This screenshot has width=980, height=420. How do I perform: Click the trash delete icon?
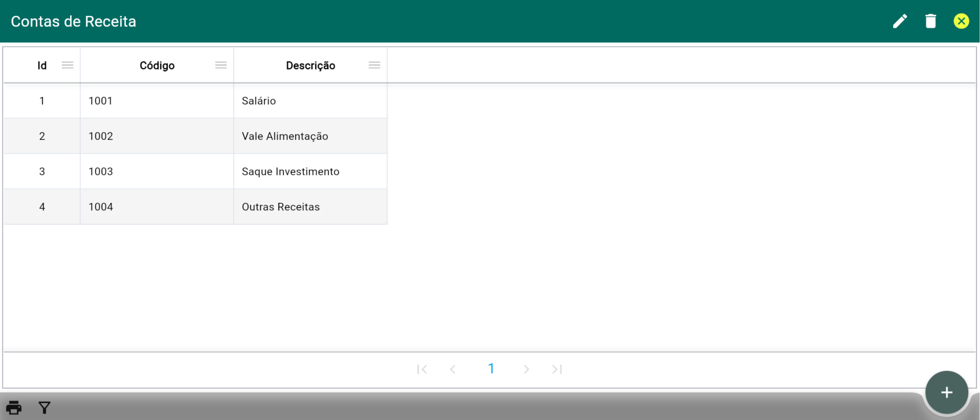[x=931, y=21]
